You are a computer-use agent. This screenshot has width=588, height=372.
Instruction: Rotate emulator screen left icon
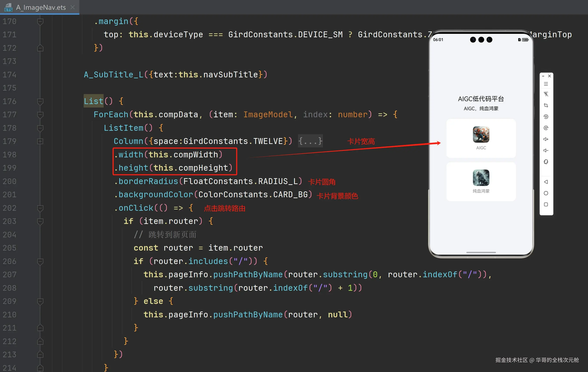click(546, 117)
